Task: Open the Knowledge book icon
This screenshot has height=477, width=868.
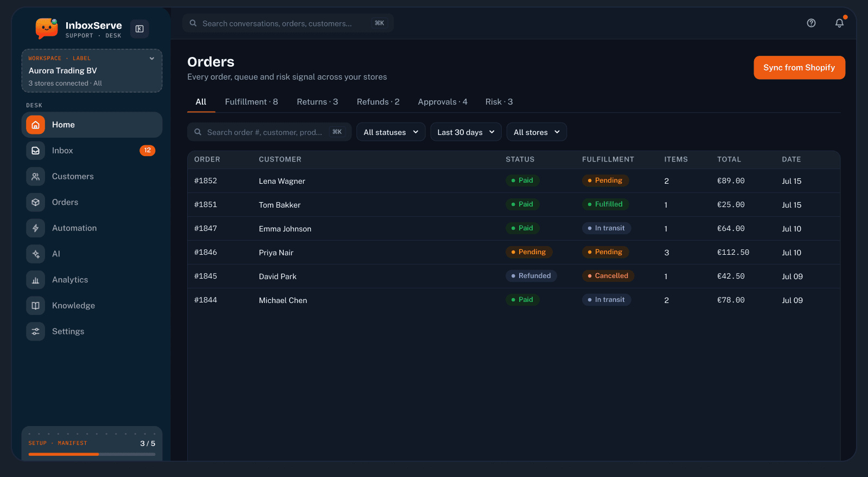Action: (x=35, y=306)
